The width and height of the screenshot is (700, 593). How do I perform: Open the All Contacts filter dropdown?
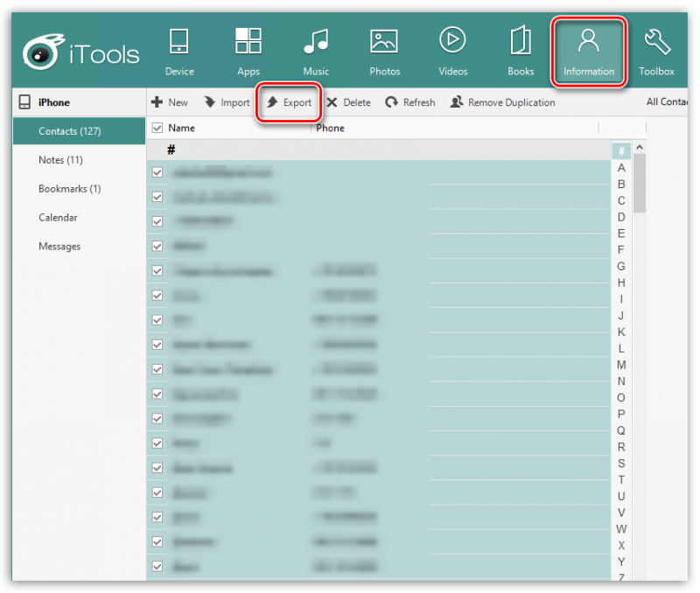click(667, 101)
